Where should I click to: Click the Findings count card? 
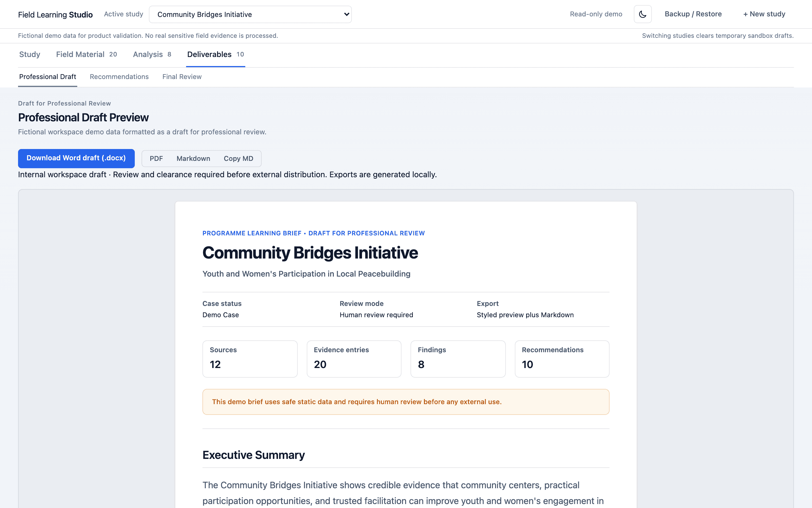point(458,359)
